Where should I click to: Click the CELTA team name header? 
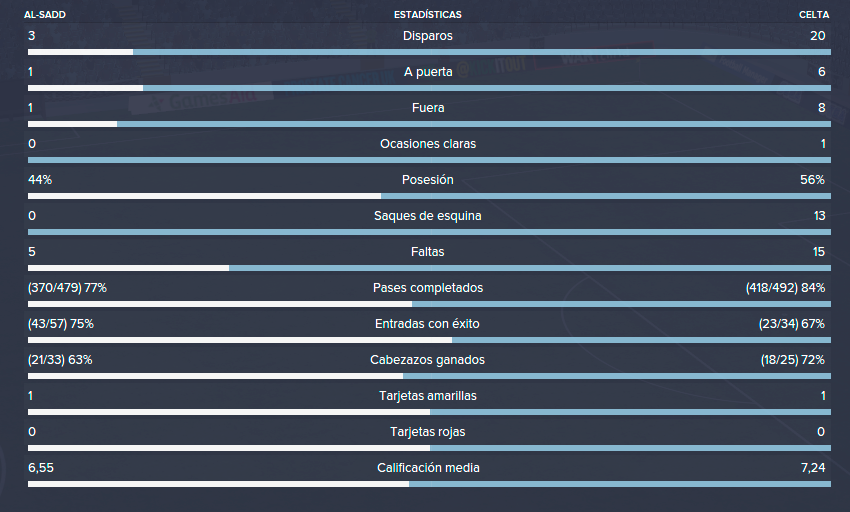click(x=814, y=15)
